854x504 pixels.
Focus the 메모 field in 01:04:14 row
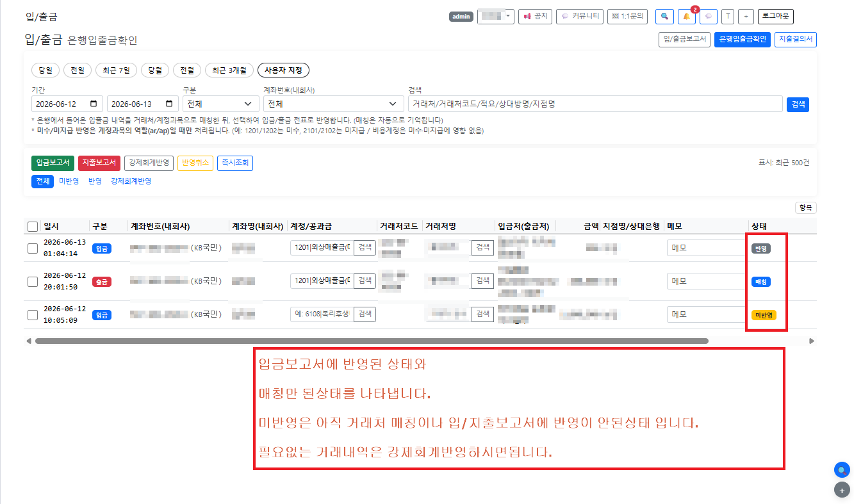pyautogui.click(x=706, y=248)
